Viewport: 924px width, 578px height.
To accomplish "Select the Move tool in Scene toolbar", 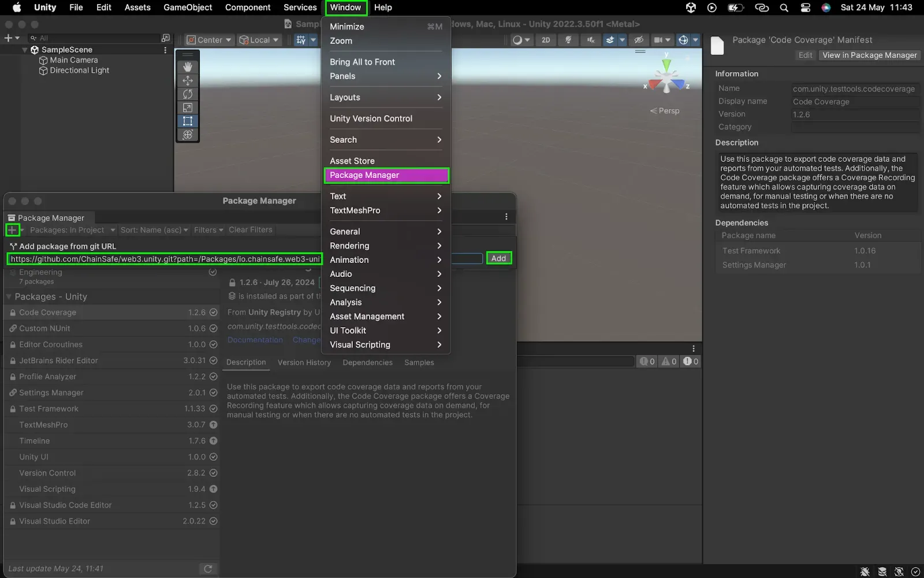I will 188,80.
